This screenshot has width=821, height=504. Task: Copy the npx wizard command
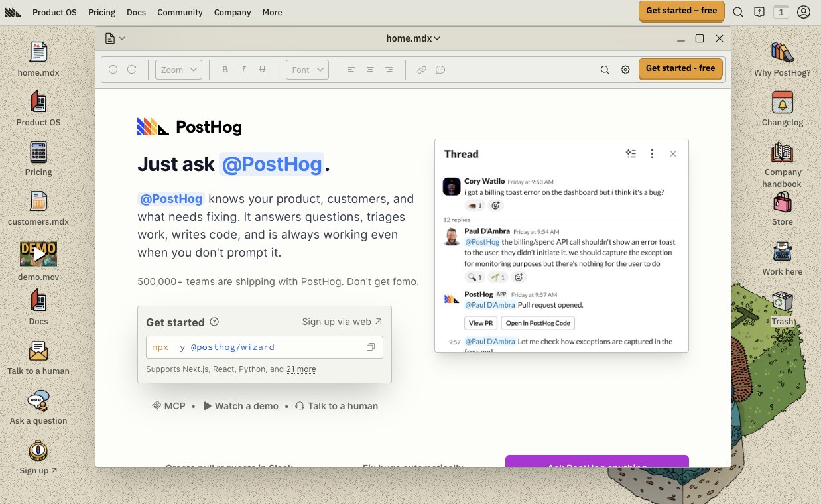tap(371, 347)
